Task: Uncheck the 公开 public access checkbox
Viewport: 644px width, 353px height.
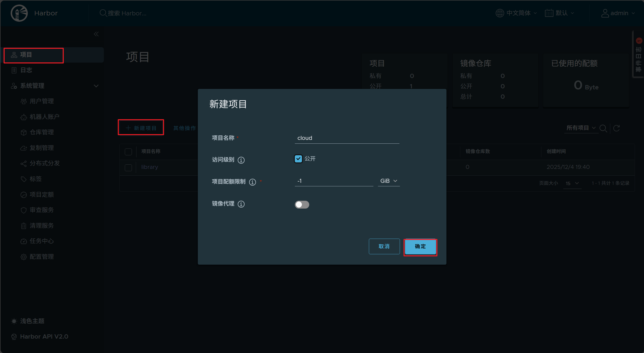Action: tap(298, 159)
